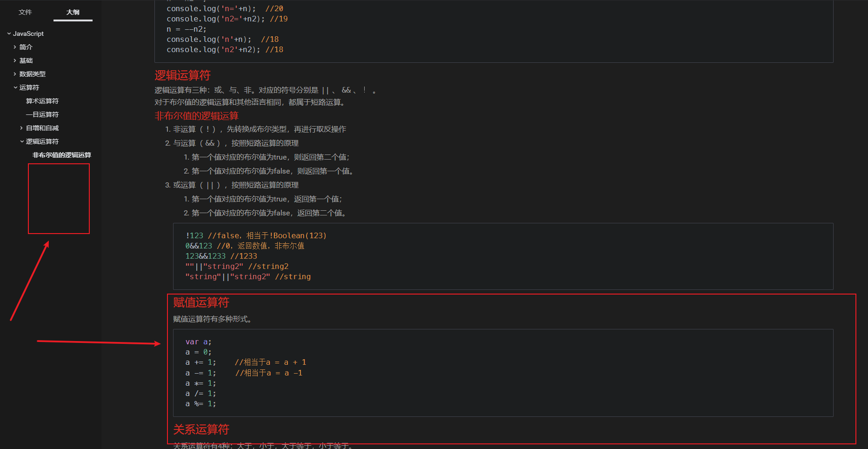868x449 pixels.
Task: Click the sentence 对于布尔值的逻辑运算和其他语言相同
Action: (x=251, y=102)
